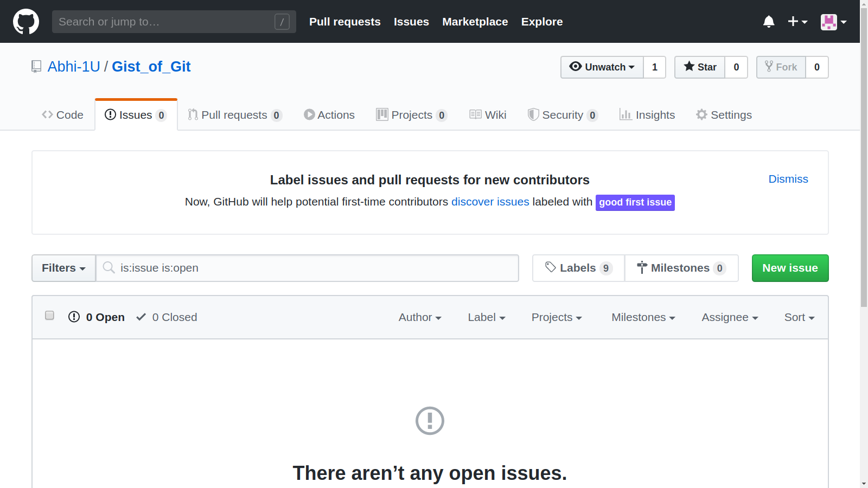Toggle the select-all issues checkbox
Image resolution: width=868 pixels, height=488 pixels.
pyautogui.click(x=49, y=316)
